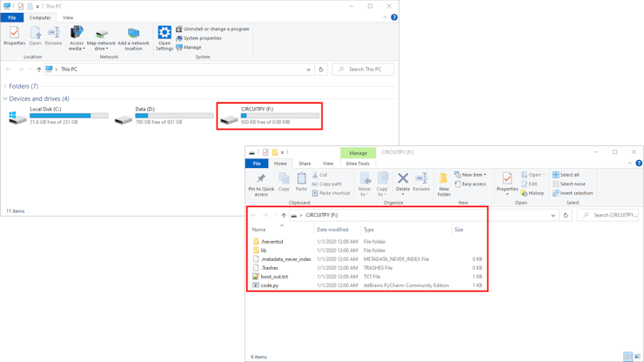
Task: Open File tab in This PC window
Action: pos(12,17)
